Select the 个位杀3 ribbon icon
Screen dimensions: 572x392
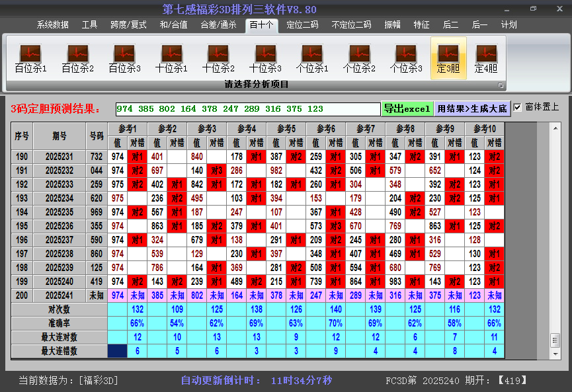click(x=406, y=58)
